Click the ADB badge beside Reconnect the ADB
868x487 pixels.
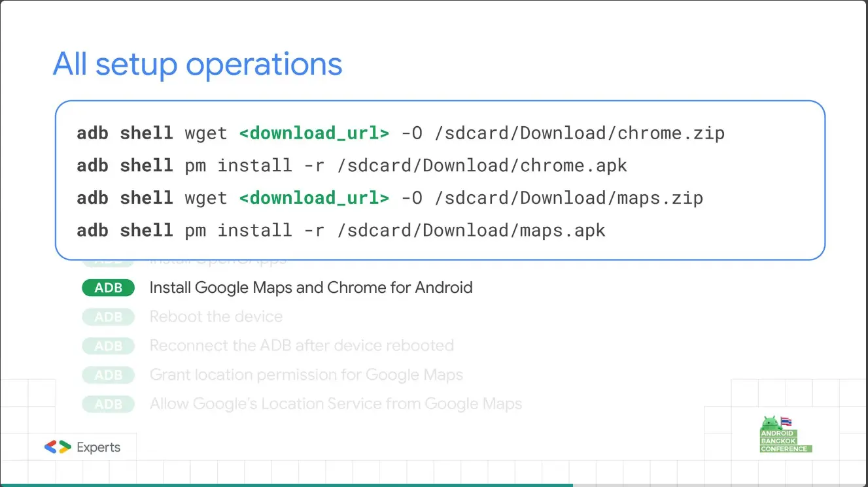pos(108,346)
